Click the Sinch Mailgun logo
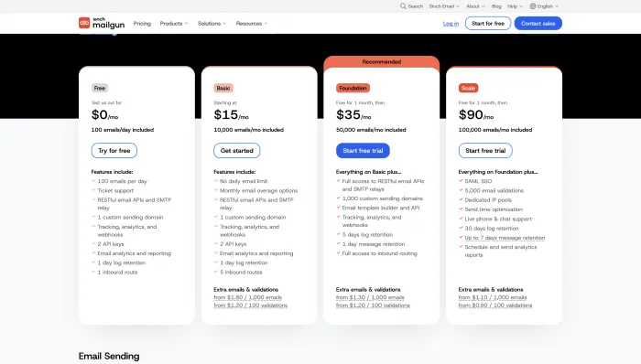This screenshot has height=364, width=641. (102, 23)
